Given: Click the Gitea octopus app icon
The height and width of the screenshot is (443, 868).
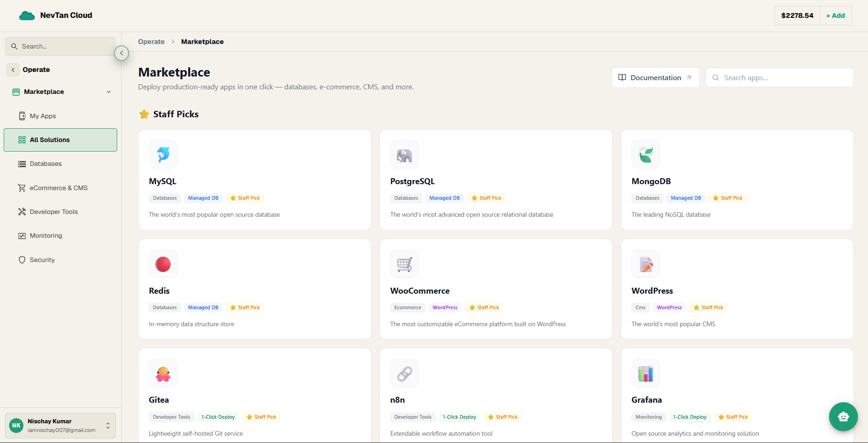Looking at the screenshot, I should 163,373.
